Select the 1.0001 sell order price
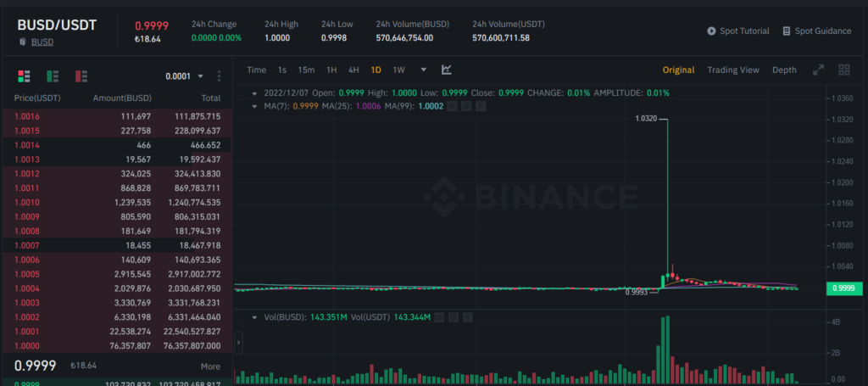The width and height of the screenshot is (868, 386). pos(28,331)
